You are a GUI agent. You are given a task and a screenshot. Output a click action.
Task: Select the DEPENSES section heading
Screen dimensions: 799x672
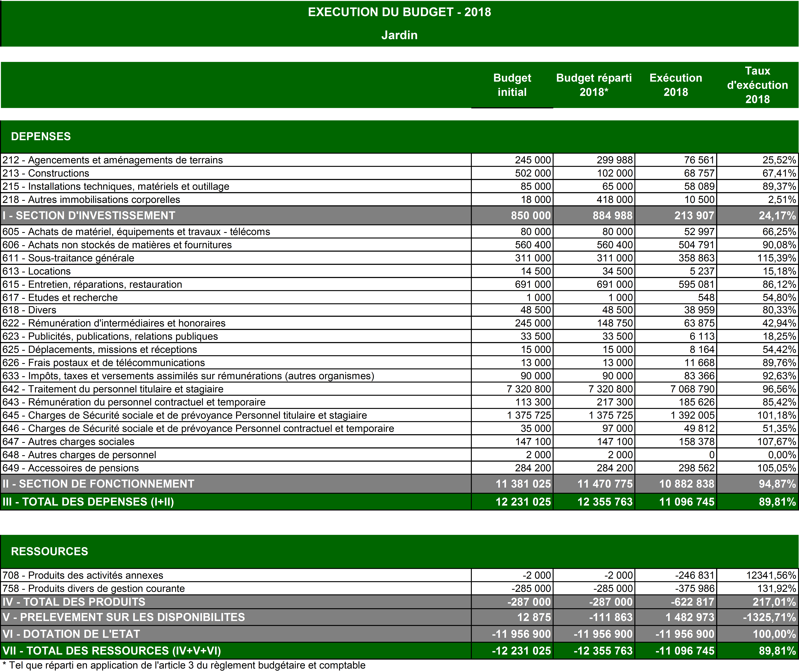click(x=41, y=136)
